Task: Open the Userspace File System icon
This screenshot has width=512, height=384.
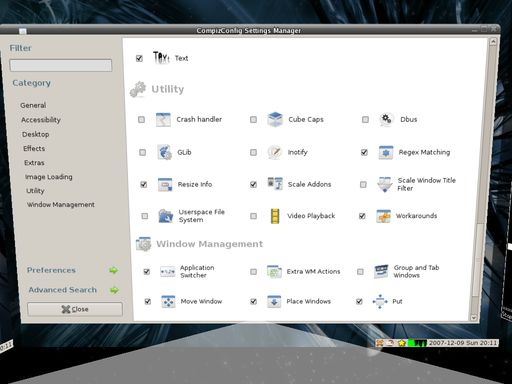Action: pos(166,216)
